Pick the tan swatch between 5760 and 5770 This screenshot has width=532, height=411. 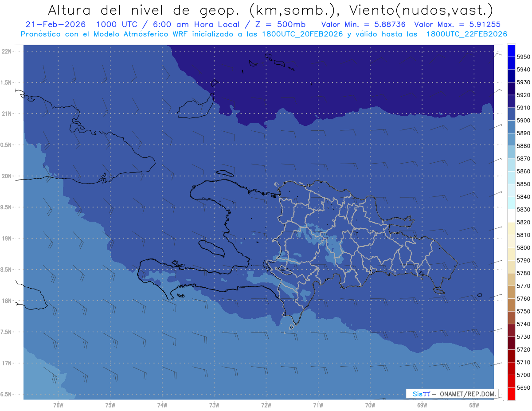[511, 292]
